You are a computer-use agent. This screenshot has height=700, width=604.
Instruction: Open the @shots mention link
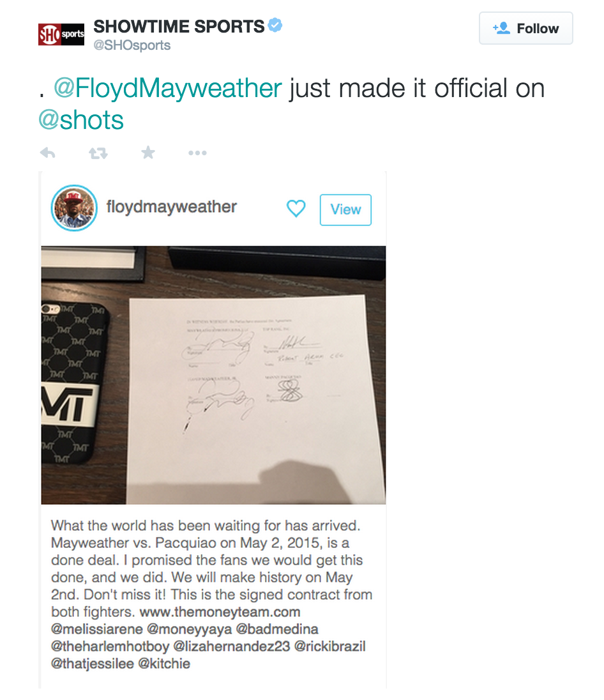[81, 120]
